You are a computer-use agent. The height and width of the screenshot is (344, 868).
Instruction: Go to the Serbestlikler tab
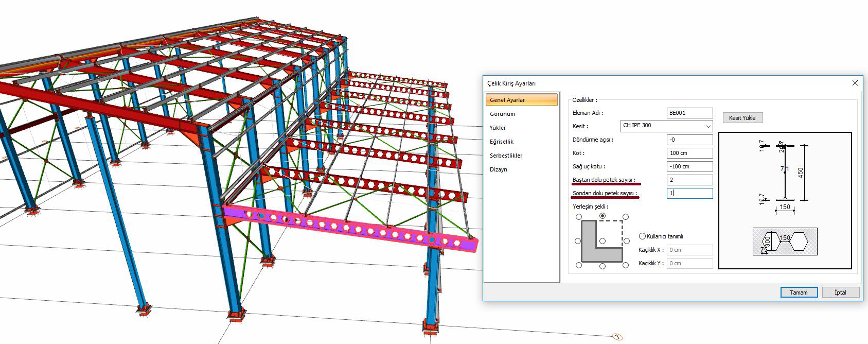click(506, 156)
